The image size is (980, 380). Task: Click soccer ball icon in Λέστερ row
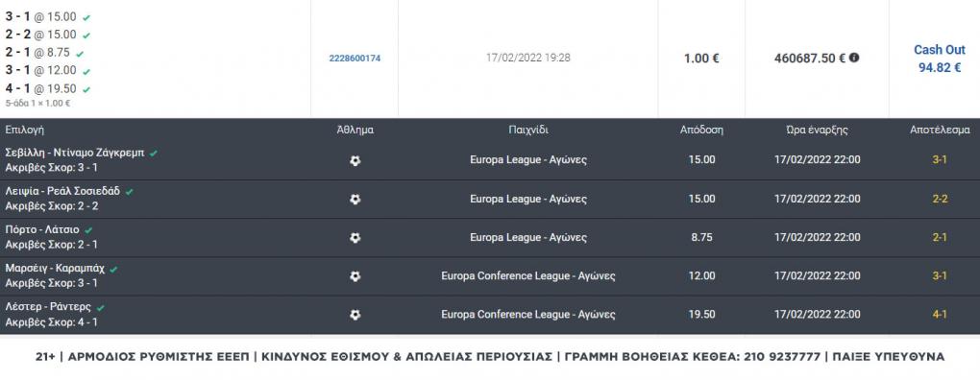point(355,315)
